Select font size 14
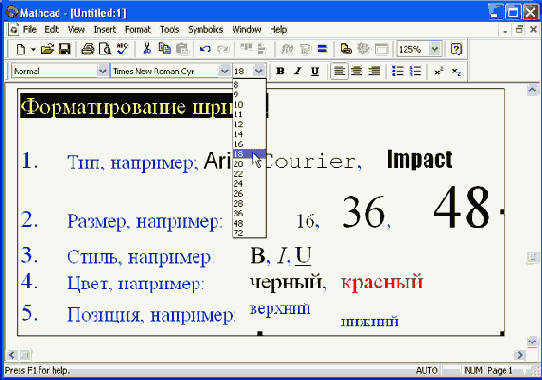542x380 pixels. 249,134
